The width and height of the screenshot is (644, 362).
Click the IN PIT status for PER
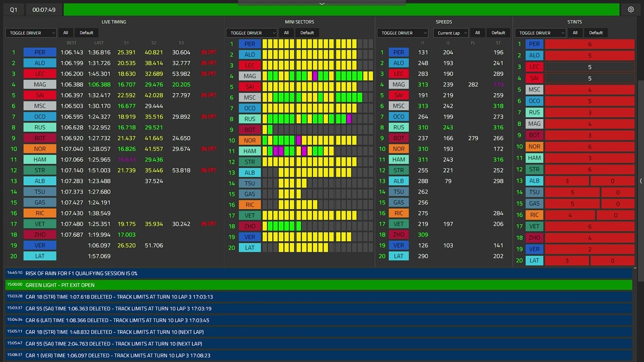click(209, 52)
